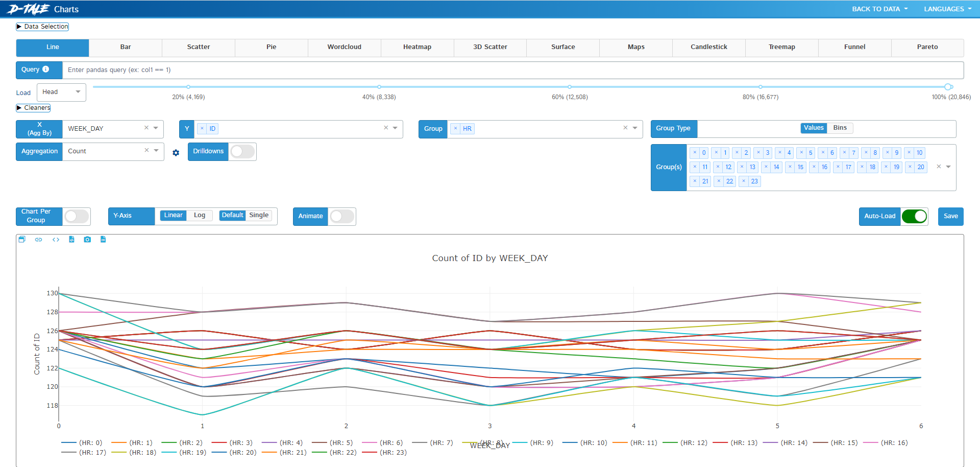
Task: Disable the Auto-Load switch
Action: click(914, 216)
